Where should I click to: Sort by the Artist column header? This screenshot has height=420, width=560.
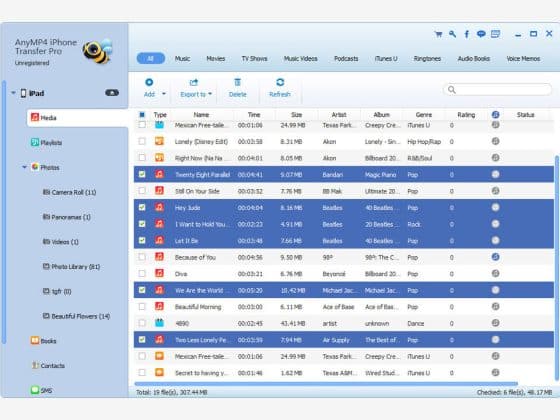point(339,115)
